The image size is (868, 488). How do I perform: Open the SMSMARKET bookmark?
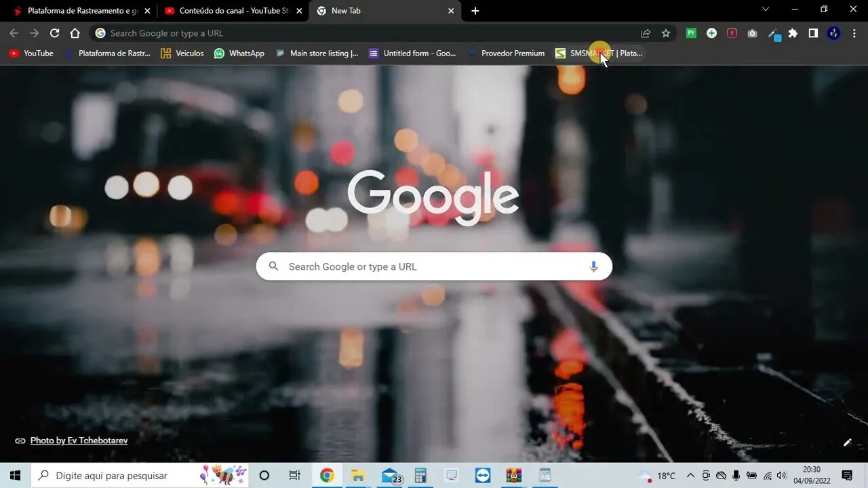pyautogui.click(x=599, y=54)
